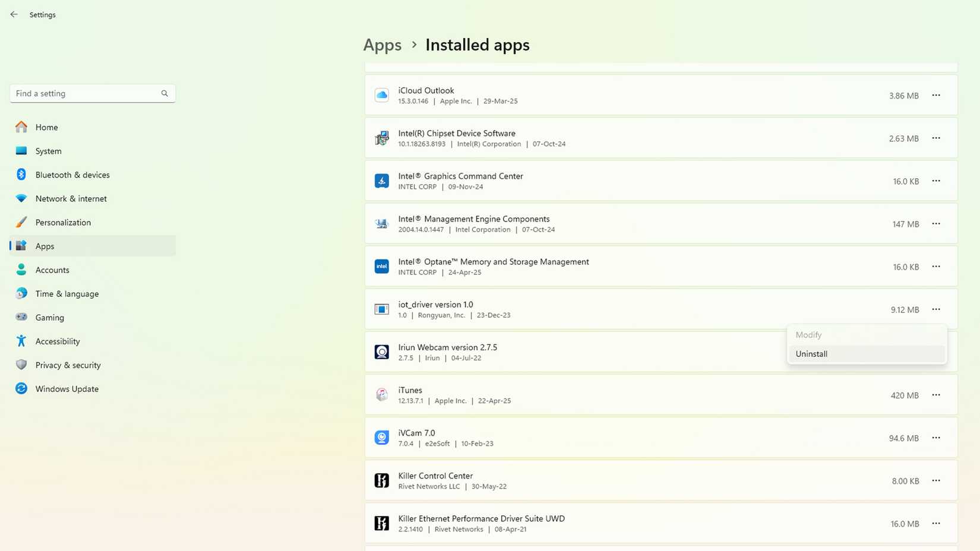Click the iTunes app icon
This screenshot has width=980, height=551.
[381, 394]
